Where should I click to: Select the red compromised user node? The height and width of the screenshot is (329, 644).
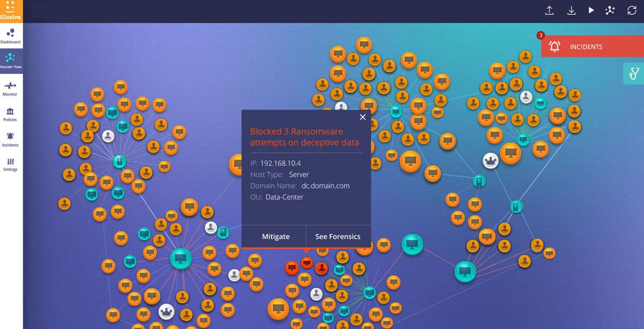click(x=321, y=268)
